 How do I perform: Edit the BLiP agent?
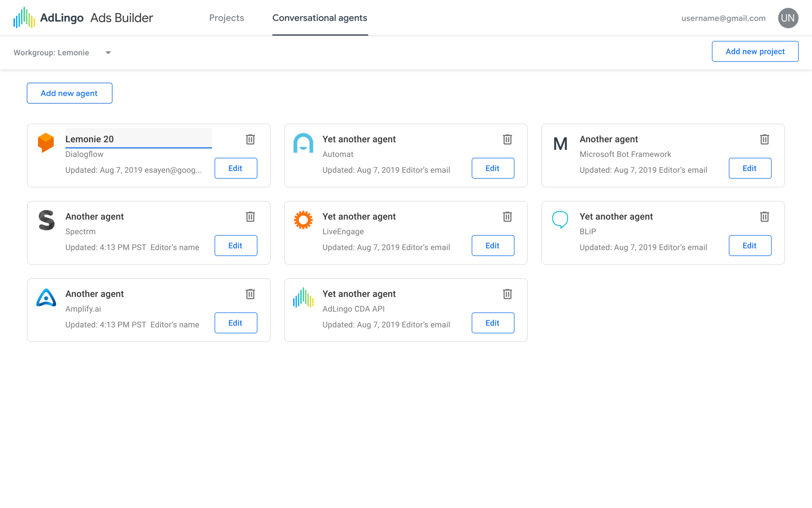(x=750, y=246)
